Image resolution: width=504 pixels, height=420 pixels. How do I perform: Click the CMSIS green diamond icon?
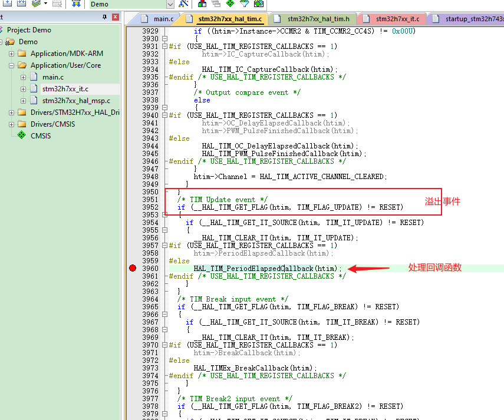[x=22, y=135]
